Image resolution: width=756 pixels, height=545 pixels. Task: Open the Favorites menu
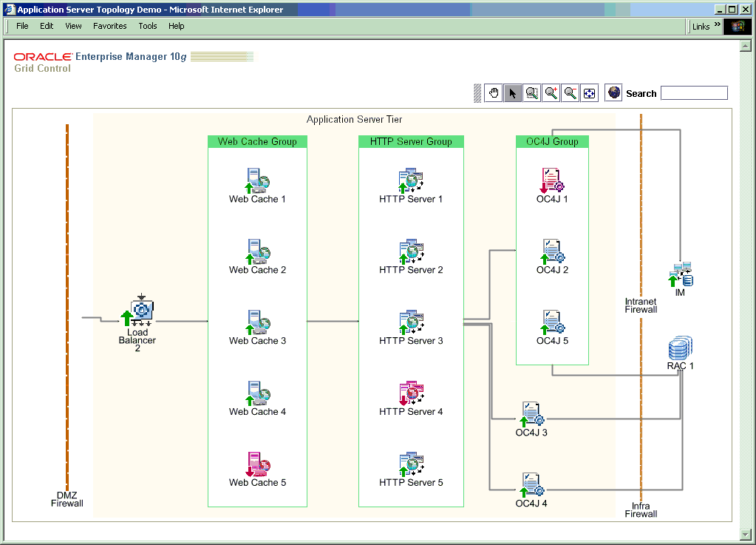coord(110,26)
